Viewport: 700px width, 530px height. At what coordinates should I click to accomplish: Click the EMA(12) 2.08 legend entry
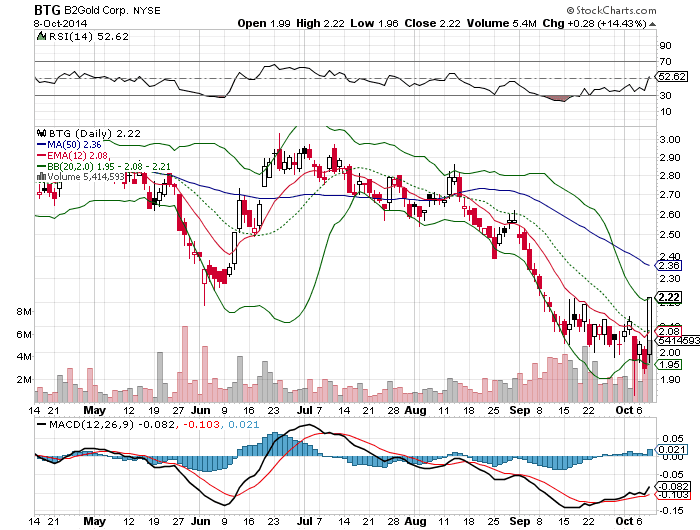click(73, 155)
